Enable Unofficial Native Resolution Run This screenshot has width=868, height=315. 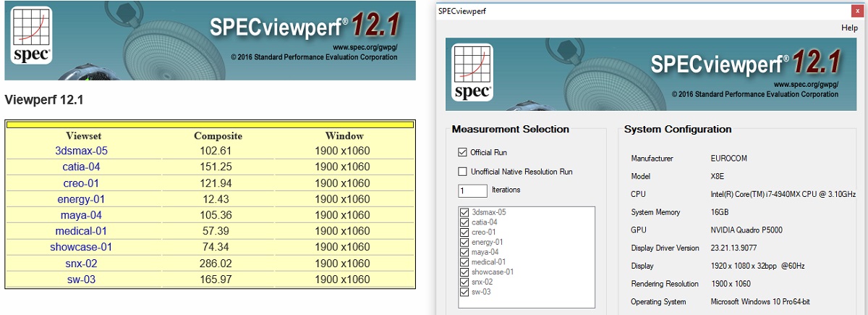click(462, 172)
